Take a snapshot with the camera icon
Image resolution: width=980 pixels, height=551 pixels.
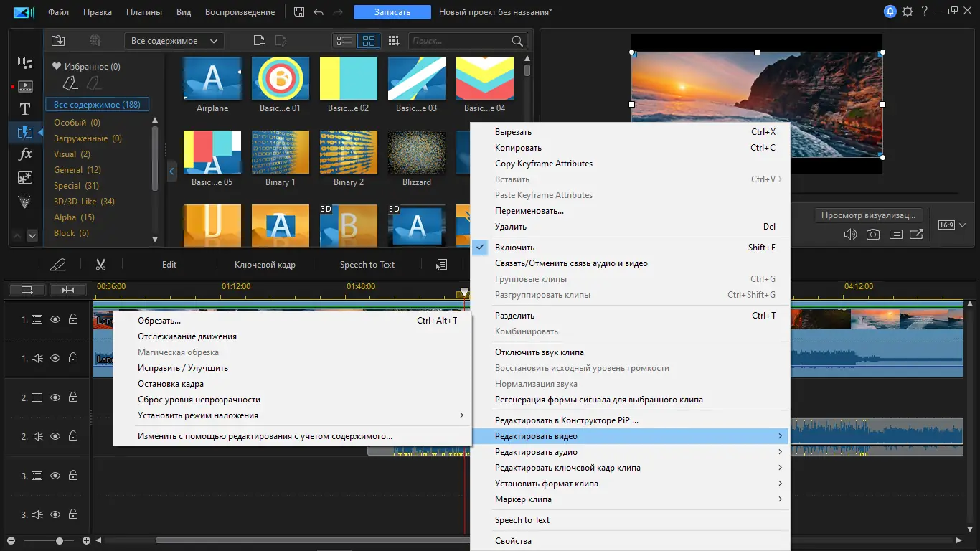(873, 234)
